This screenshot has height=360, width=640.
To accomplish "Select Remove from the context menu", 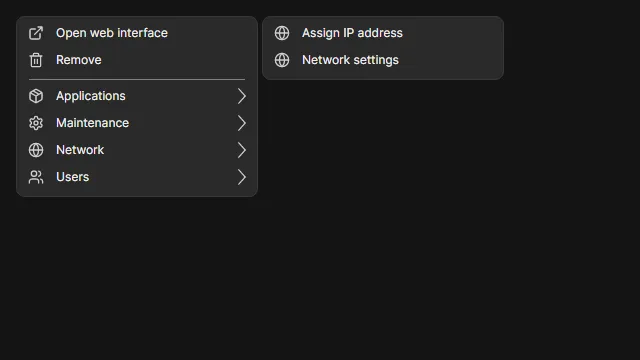I will click(137, 60).
